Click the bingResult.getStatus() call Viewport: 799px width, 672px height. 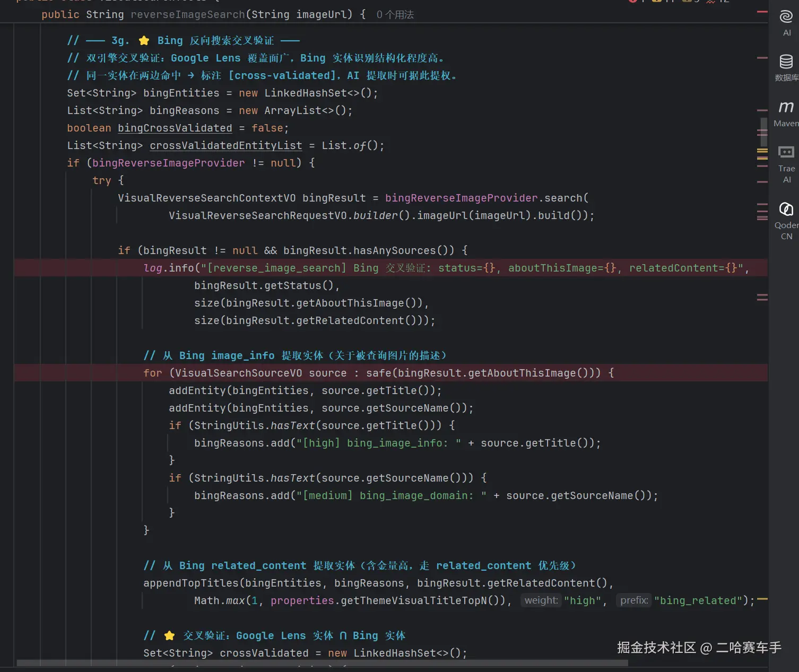(264, 285)
